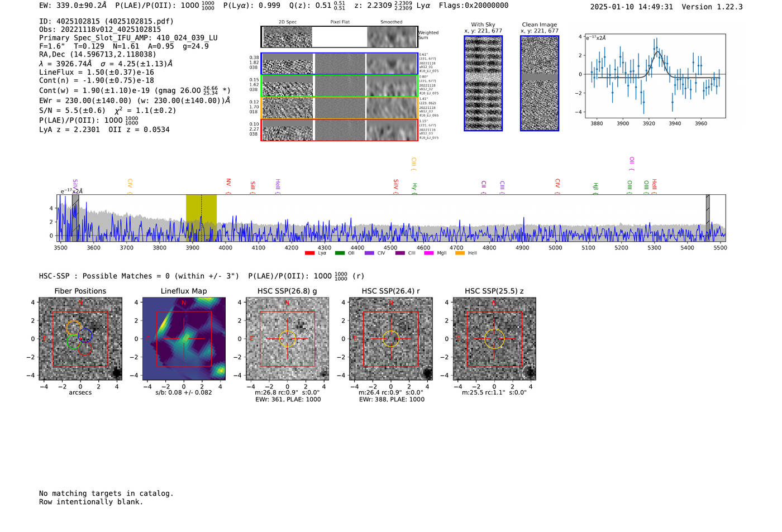Click the LyA z = 2.2301 line
This screenshot has height=532, width=782.
104,130
